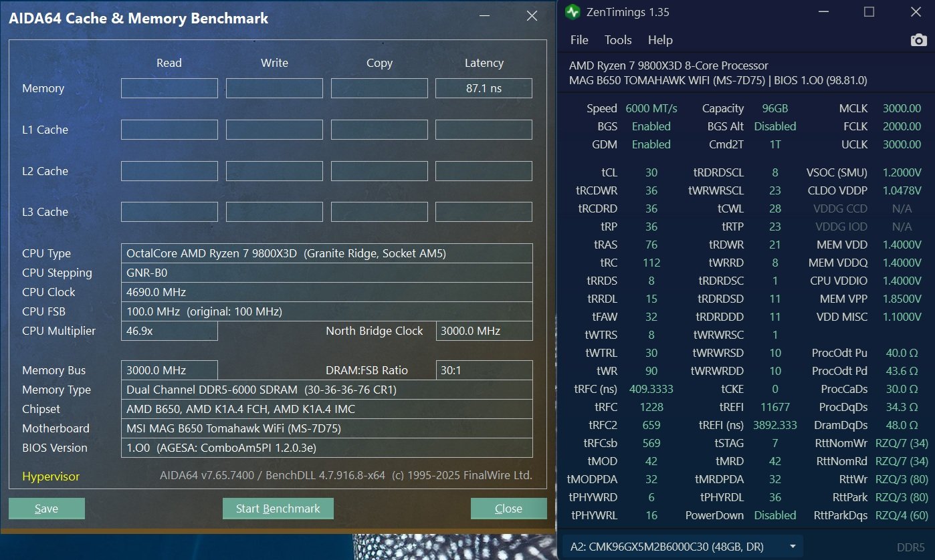Take a ZenTimings screenshot with the camera icon
Image resolution: width=935 pixels, height=560 pixels.
pos(919,40)
